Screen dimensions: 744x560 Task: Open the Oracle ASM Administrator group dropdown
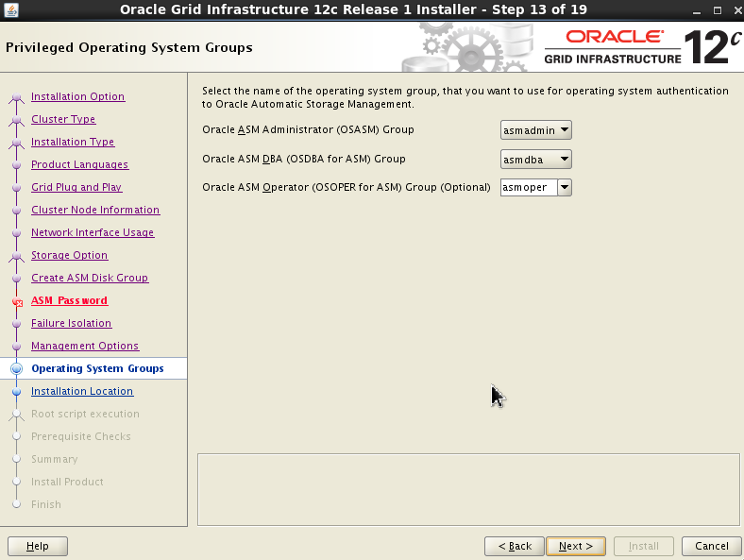click(x=535, y=130)
